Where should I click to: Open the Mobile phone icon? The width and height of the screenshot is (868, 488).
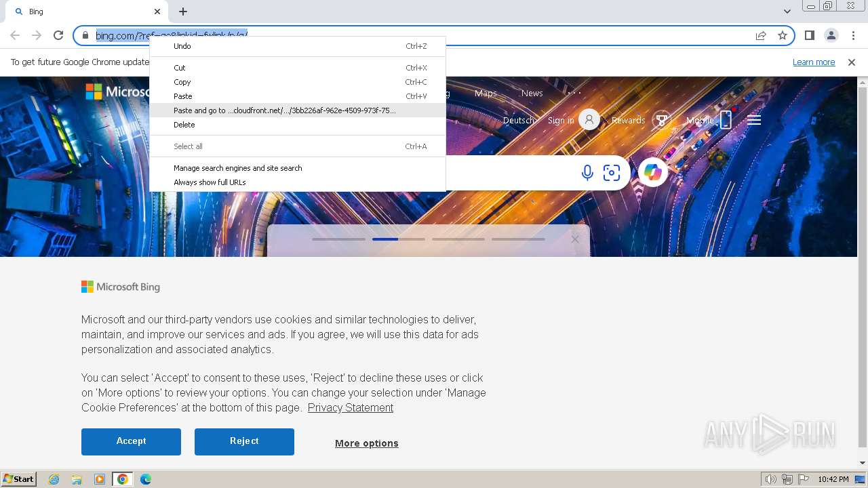[726, 120]
